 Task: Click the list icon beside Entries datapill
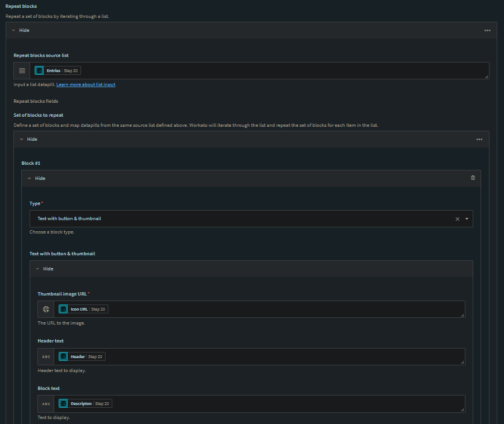[x=22, y=71]
